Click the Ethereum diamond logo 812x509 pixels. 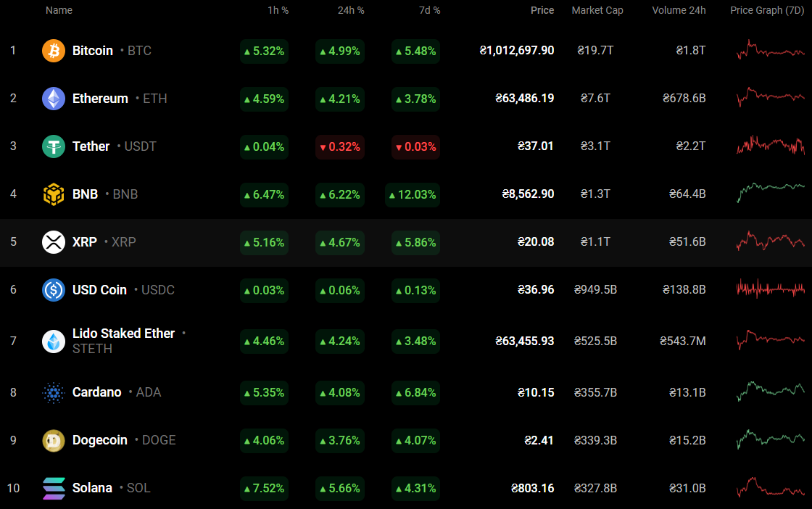[53, 99]
